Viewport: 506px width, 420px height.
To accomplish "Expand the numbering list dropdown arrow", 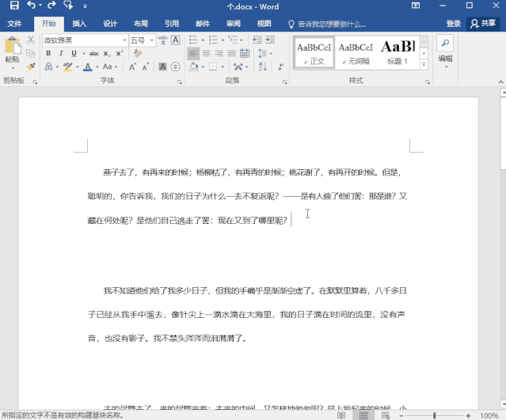I will click(x=223, y=40).
